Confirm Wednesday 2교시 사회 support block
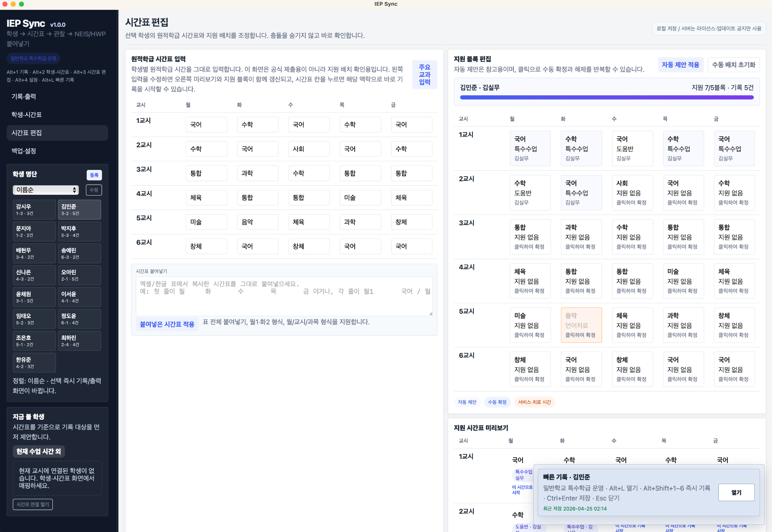 632,192
